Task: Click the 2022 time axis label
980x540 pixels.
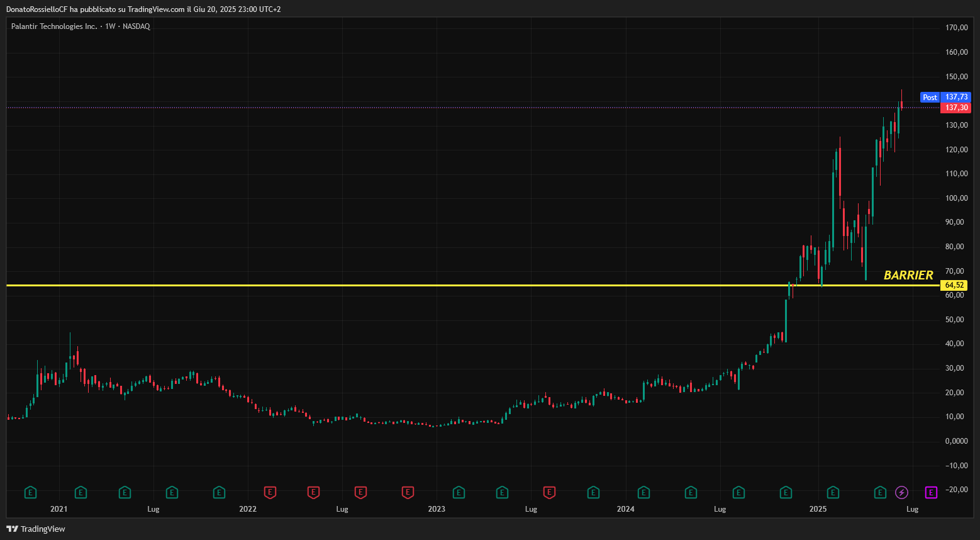Action: coord(248,509)
